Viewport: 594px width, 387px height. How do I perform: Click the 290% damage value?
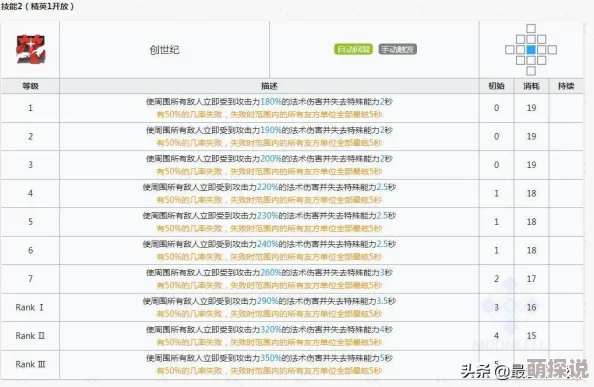[267, 301]
